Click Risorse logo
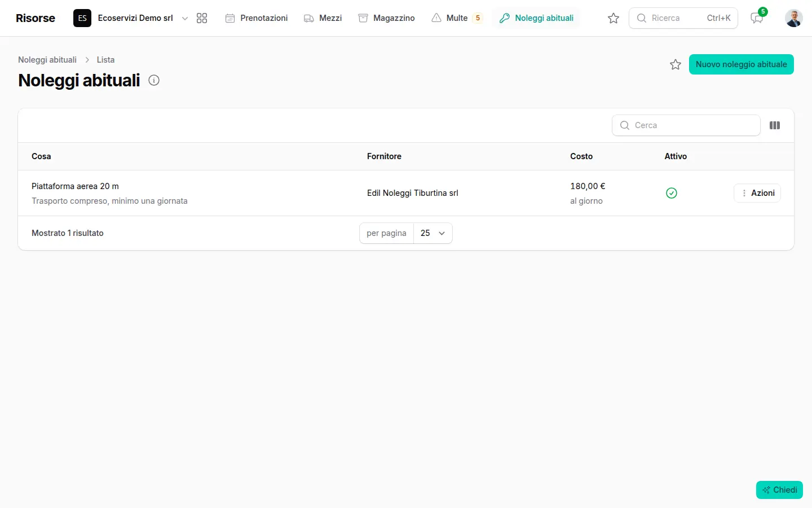This screenshot has width=812, height=508. (36, 18)
